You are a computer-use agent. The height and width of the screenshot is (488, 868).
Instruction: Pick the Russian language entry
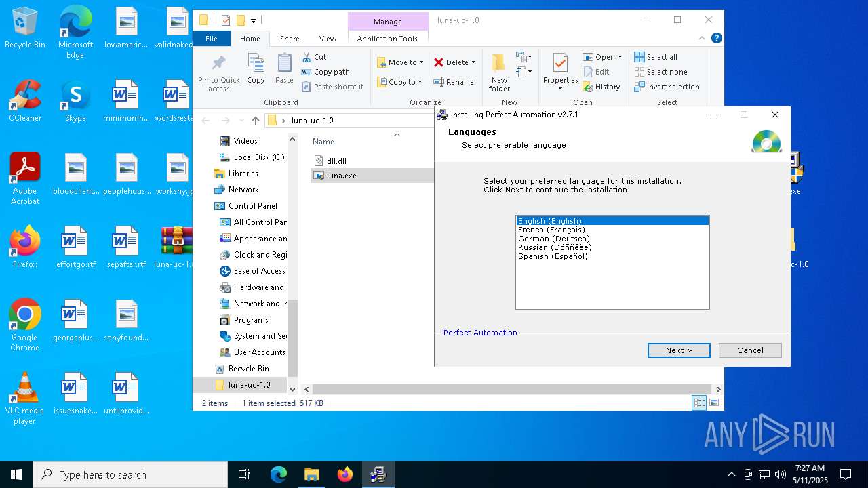point(612,247)
